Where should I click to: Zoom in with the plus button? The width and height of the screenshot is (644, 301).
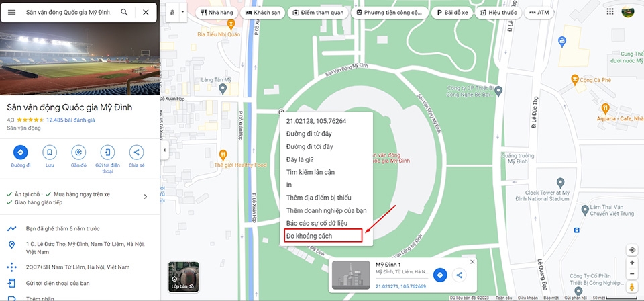[632, 262]
